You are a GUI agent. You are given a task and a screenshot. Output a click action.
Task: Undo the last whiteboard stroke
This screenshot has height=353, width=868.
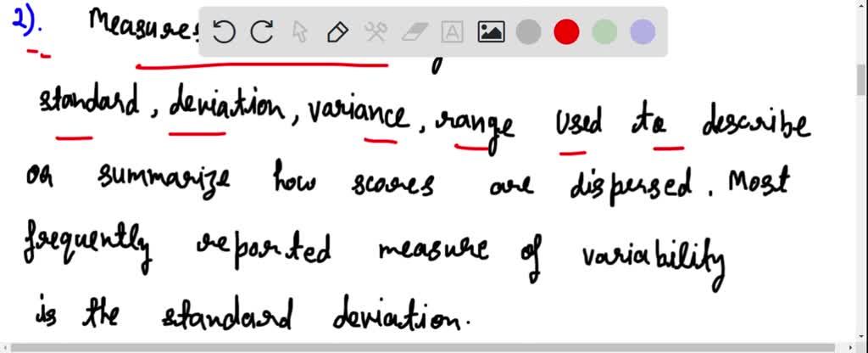point(224,32)
